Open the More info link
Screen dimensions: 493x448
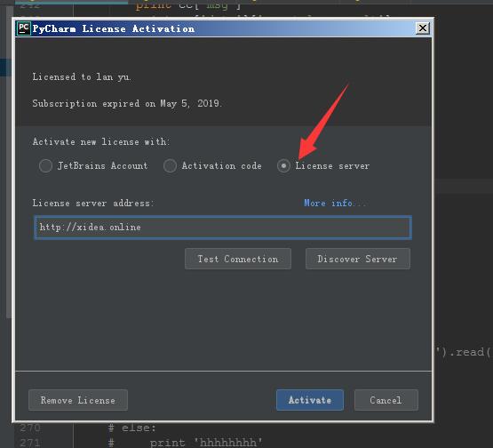335,203
